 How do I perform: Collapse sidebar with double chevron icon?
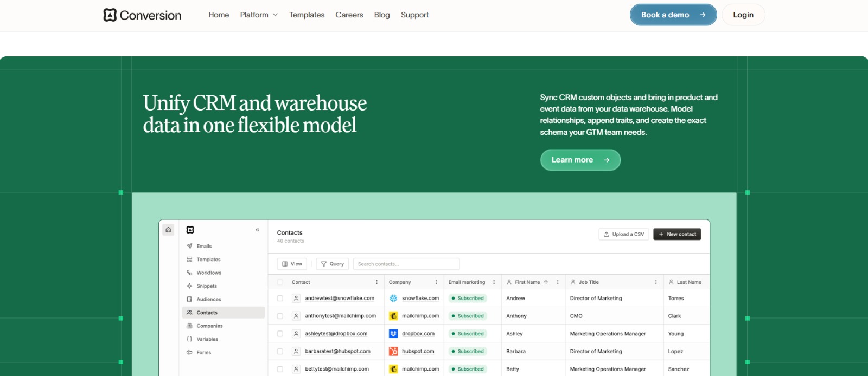click(257, 230)
